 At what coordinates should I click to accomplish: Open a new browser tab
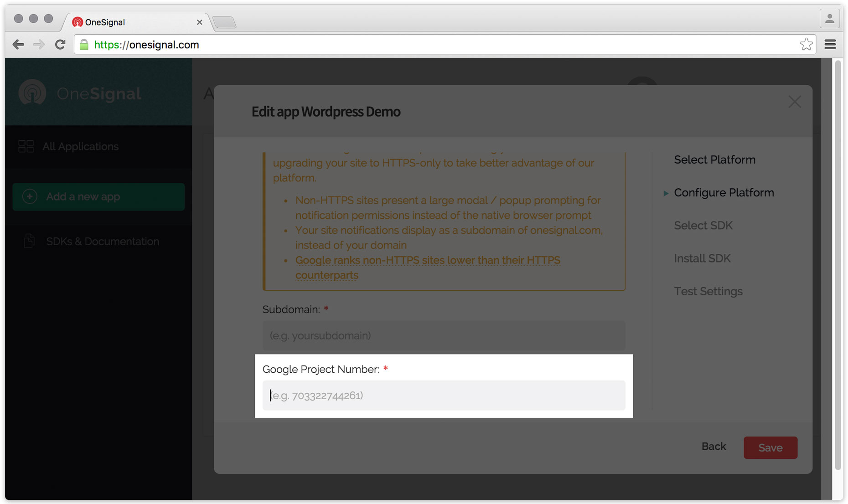[x=224, y=22]
